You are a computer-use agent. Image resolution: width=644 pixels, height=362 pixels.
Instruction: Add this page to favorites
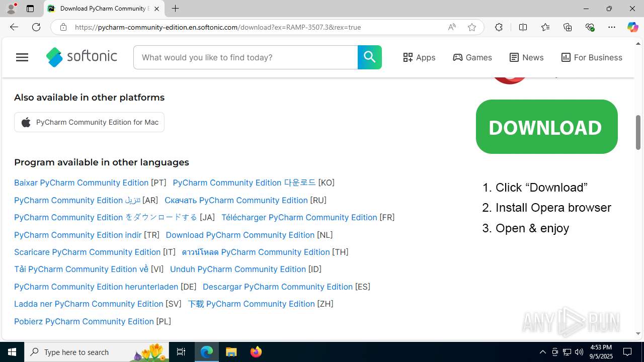pyautogui.click(x=472, y=27)
